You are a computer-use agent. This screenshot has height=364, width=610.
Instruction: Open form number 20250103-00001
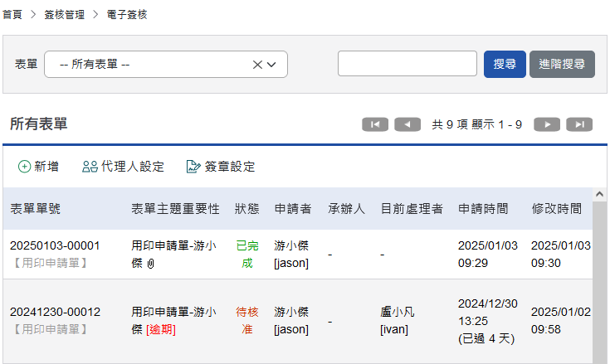coord(55,245)
